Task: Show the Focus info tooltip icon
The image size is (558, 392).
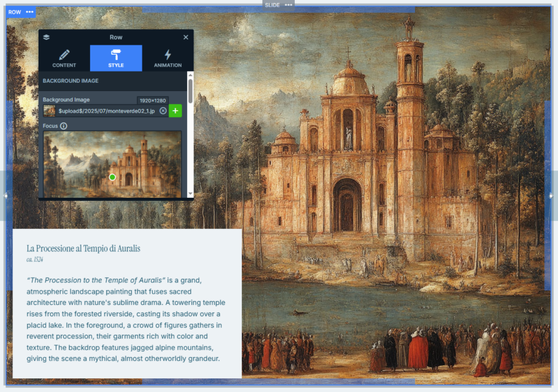Action: pos(63,126)
